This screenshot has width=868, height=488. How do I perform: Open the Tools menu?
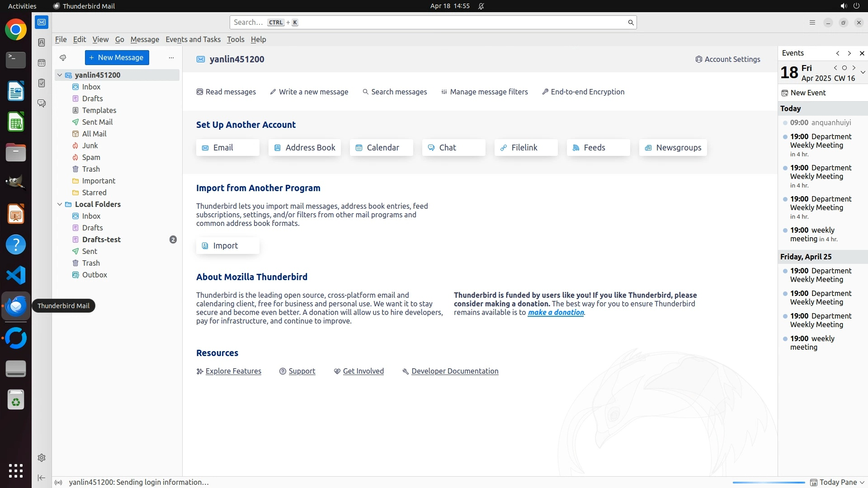click(x=235, y=39)
